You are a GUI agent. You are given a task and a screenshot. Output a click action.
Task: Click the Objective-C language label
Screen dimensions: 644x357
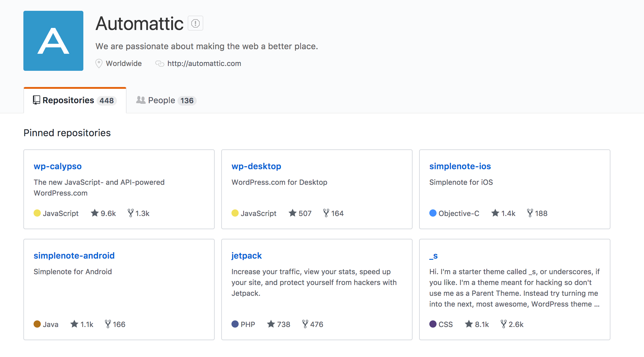pyautogui.click(x=459, y=213)
